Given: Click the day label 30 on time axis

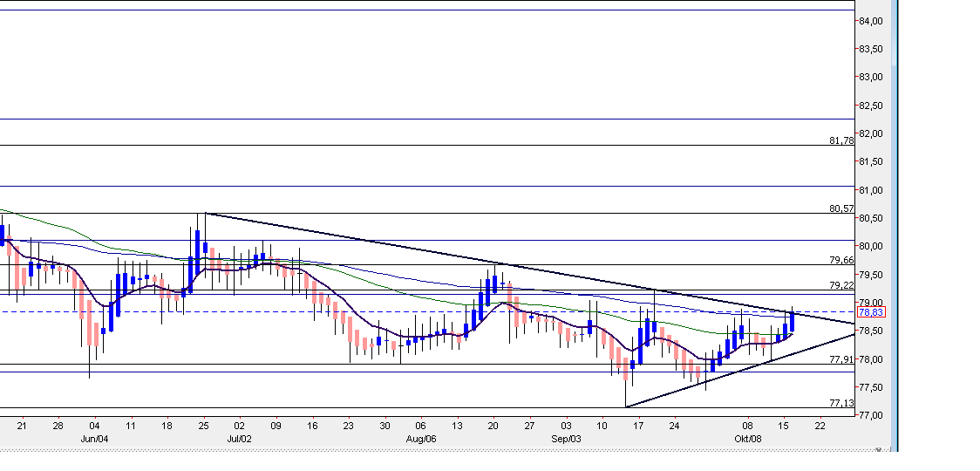Looking at the screenshot, I should point(385,426).
